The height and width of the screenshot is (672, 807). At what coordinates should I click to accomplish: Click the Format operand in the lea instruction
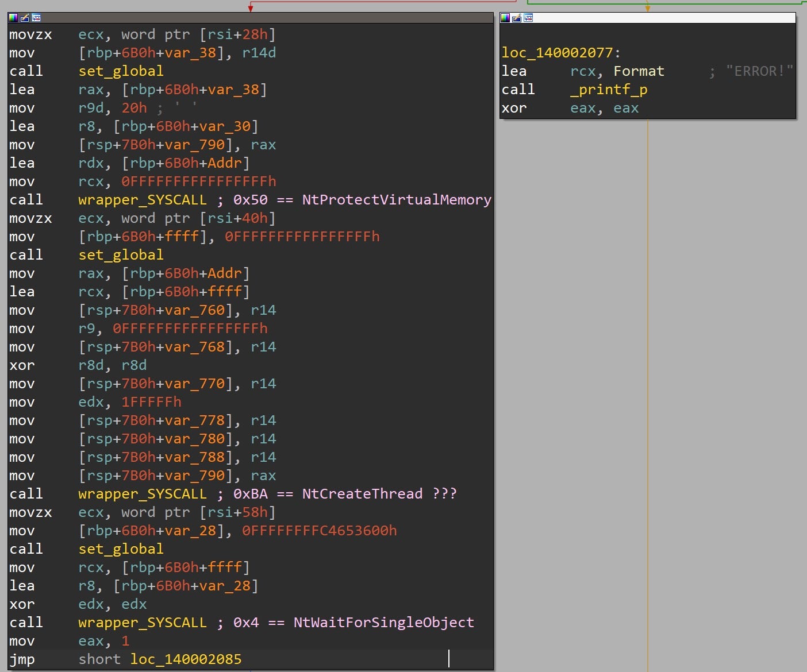point(639,71)
